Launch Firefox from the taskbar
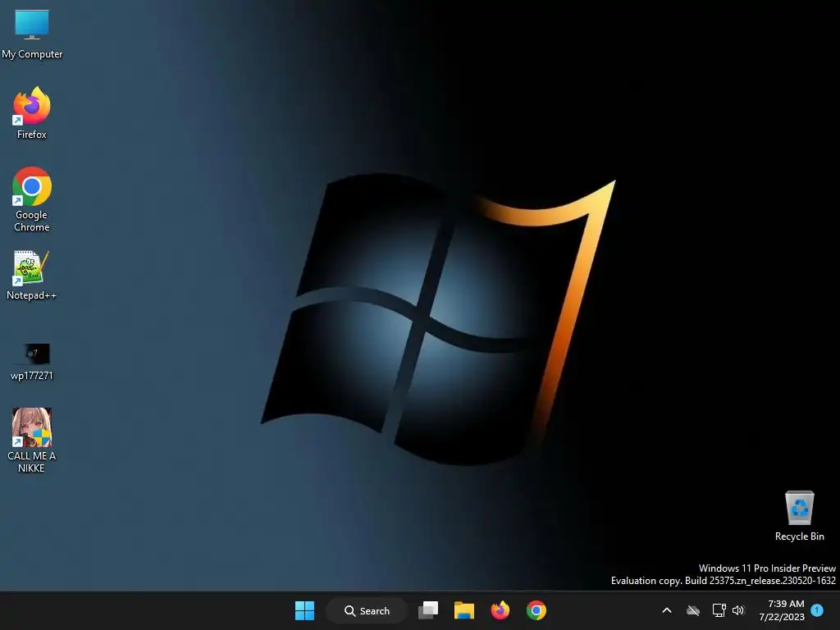The image size is (840, 630). [x=500, y=610]
